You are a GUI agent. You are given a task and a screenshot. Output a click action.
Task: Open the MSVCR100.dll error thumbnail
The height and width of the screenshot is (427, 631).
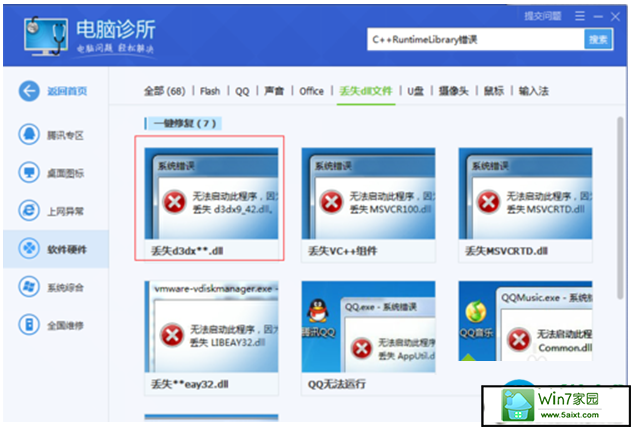368,193
